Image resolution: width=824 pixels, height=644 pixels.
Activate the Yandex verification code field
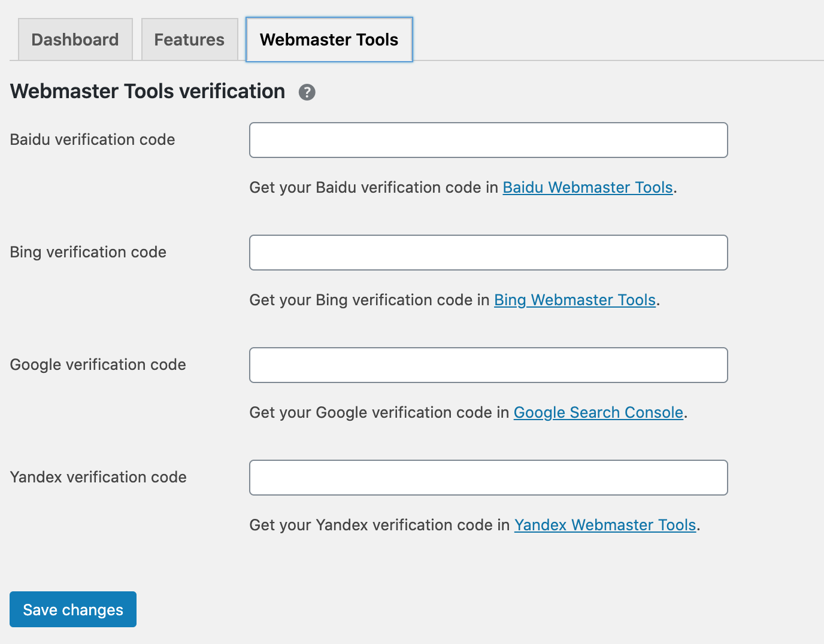coord(488,478)
